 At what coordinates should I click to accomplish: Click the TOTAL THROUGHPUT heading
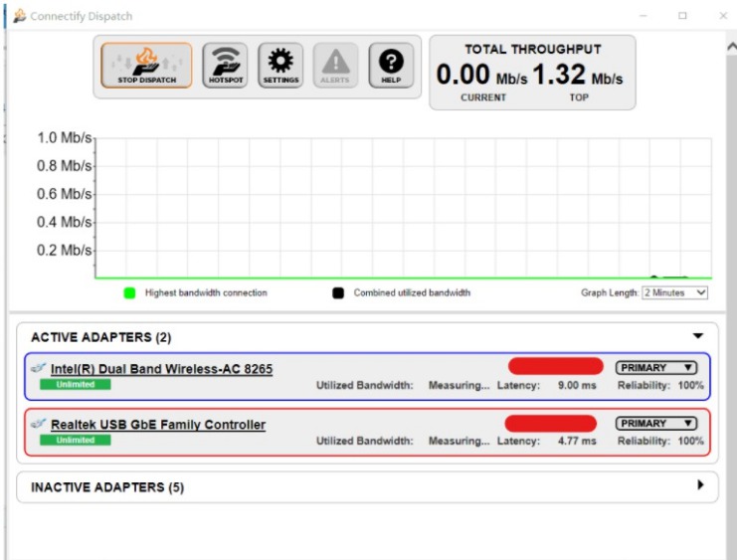[533, 50]
